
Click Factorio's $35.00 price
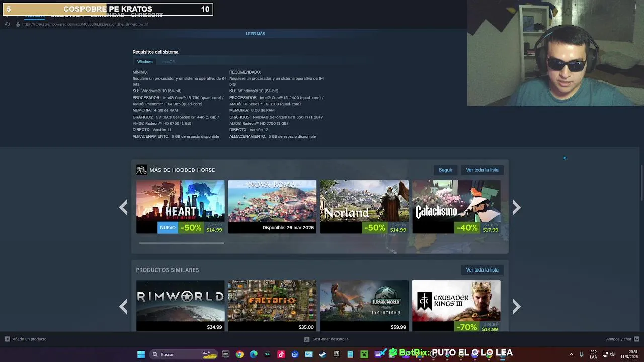click(x=306, y=327)
